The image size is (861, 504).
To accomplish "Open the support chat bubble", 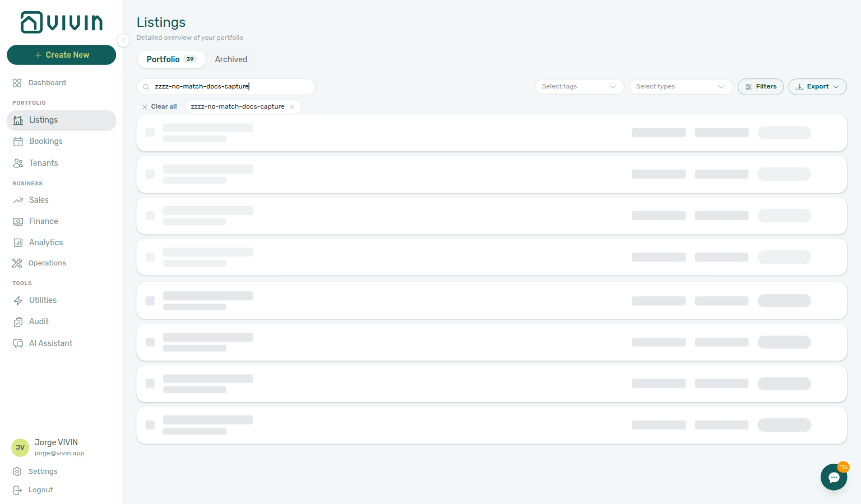I will coord(834,477).
